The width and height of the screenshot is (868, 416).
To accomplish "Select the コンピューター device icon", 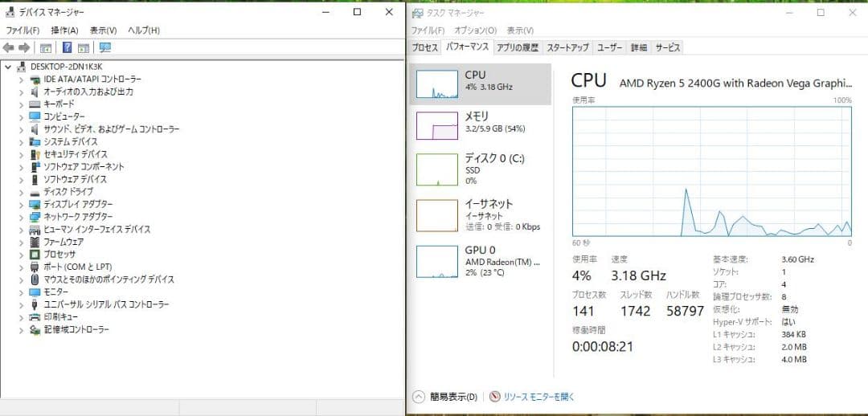I will (35, 116).
